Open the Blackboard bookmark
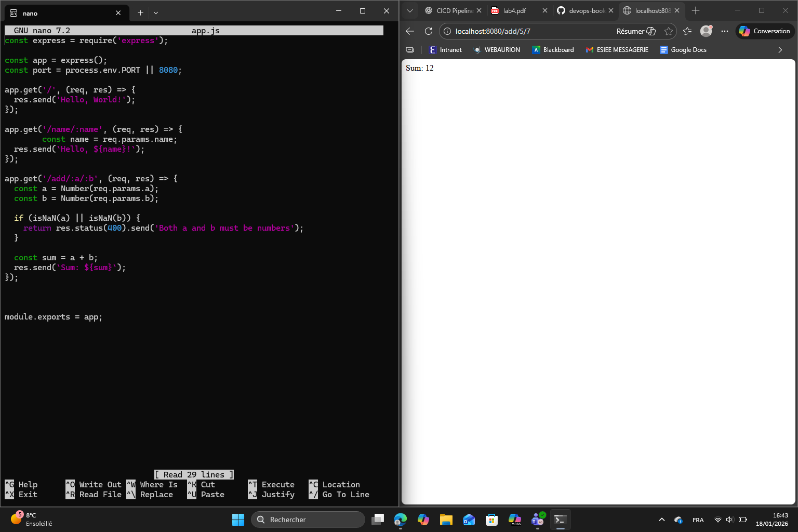 click(553, 50)
